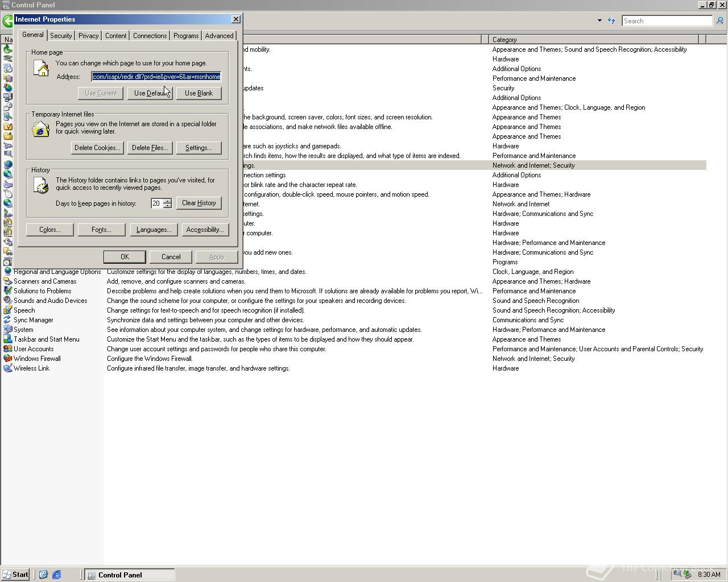Click the home page Address field
Image resolution: width=728 pixels, height=582 pixels.
156,77
